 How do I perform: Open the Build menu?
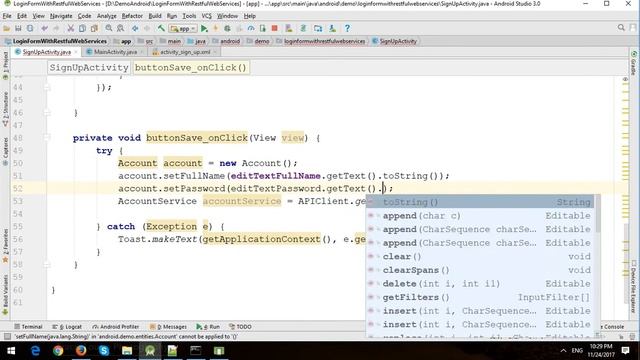[x=155, y=16]
